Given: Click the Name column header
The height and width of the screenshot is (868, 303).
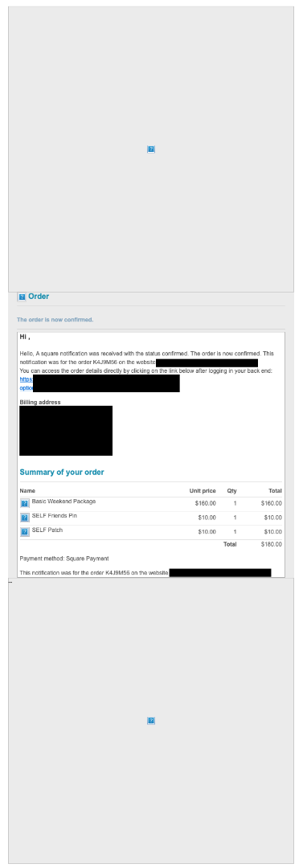Looking at the screenshot, I should (x=27, y=490).
